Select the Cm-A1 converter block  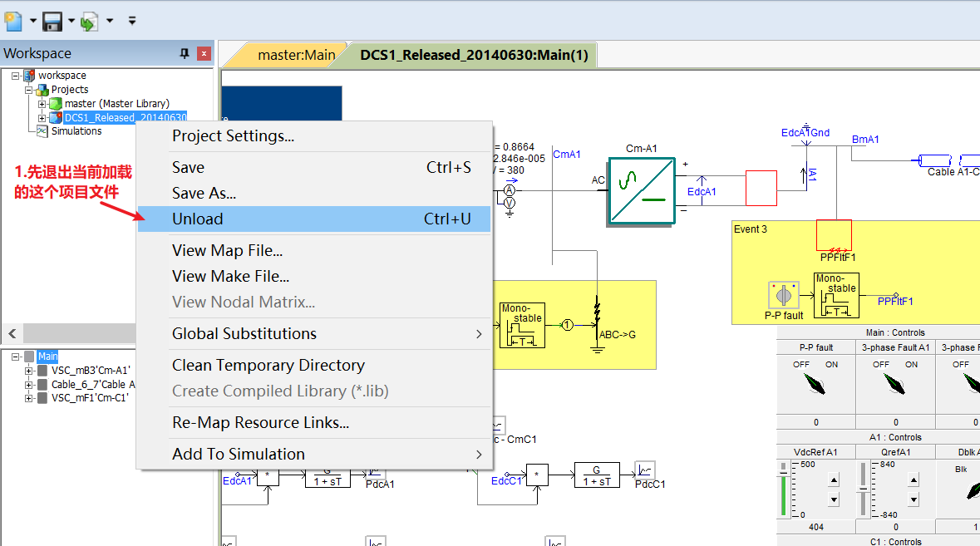[x=642, y=190]
